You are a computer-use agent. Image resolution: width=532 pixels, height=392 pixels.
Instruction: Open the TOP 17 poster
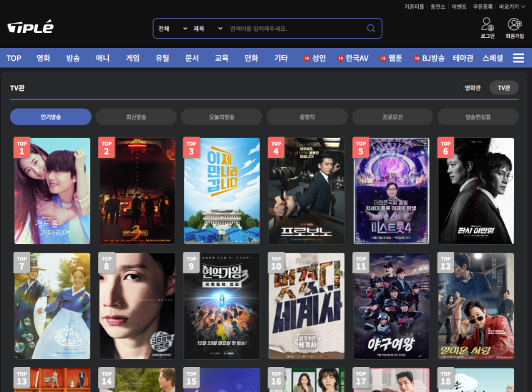click(392, 380)
